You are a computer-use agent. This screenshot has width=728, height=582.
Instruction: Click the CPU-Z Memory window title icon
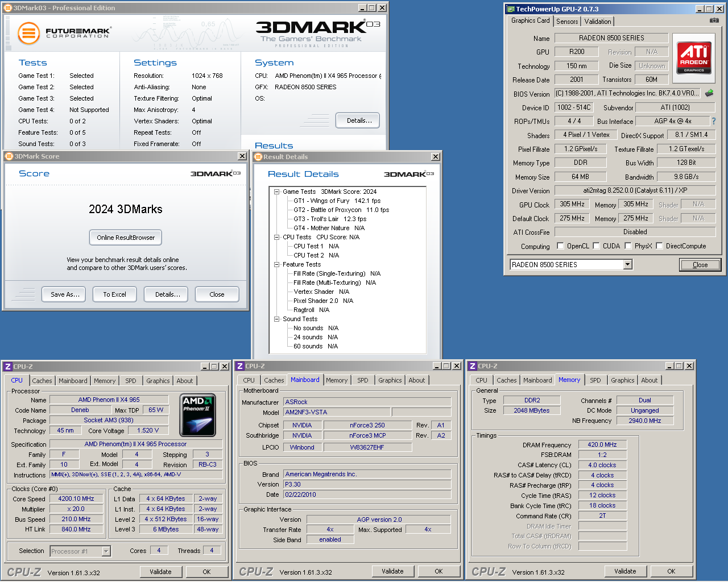point(472,366)
